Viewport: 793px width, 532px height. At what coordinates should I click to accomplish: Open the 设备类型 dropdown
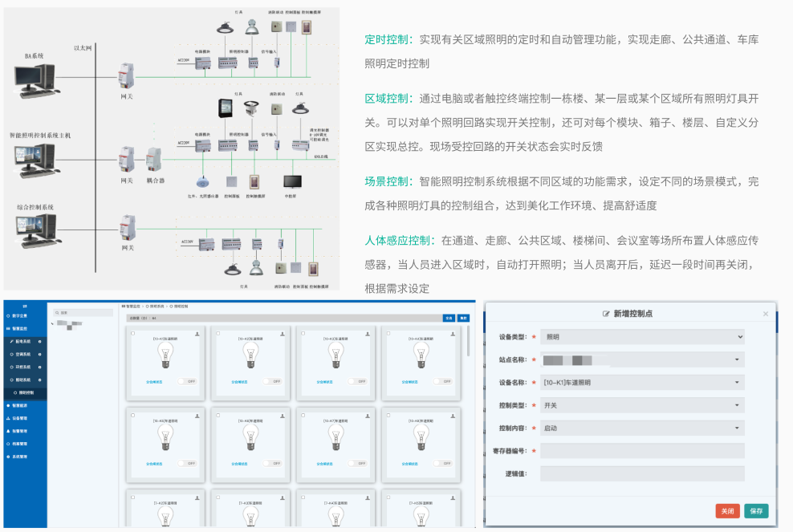(x=642, y=337)
